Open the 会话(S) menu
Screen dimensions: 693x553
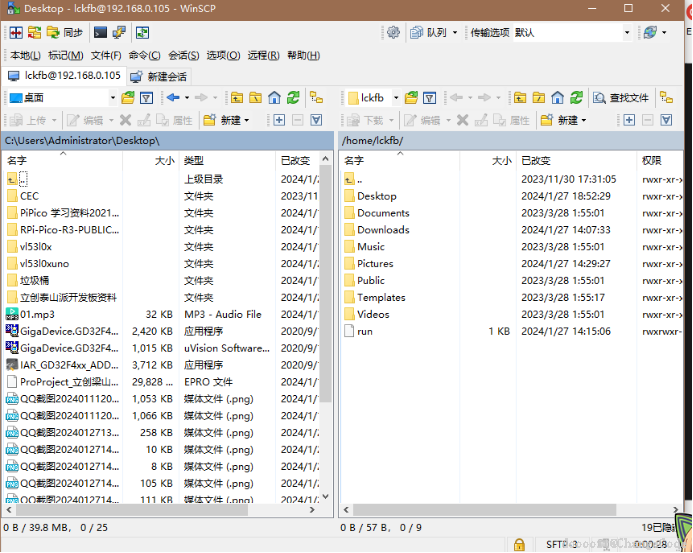[184, 56]
